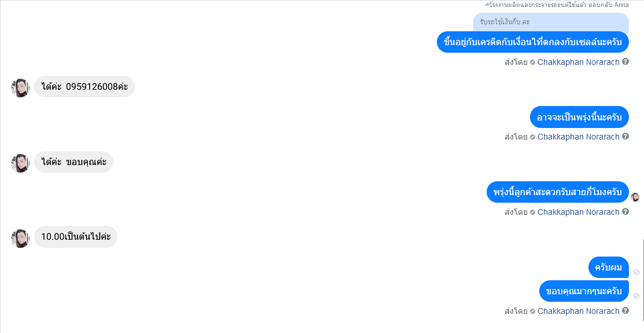644x333 pixels.
Task: Click help icon under 'อาจจะเป็นพรุ่งนี้นะครับ' message
Action: pos(625,137)
